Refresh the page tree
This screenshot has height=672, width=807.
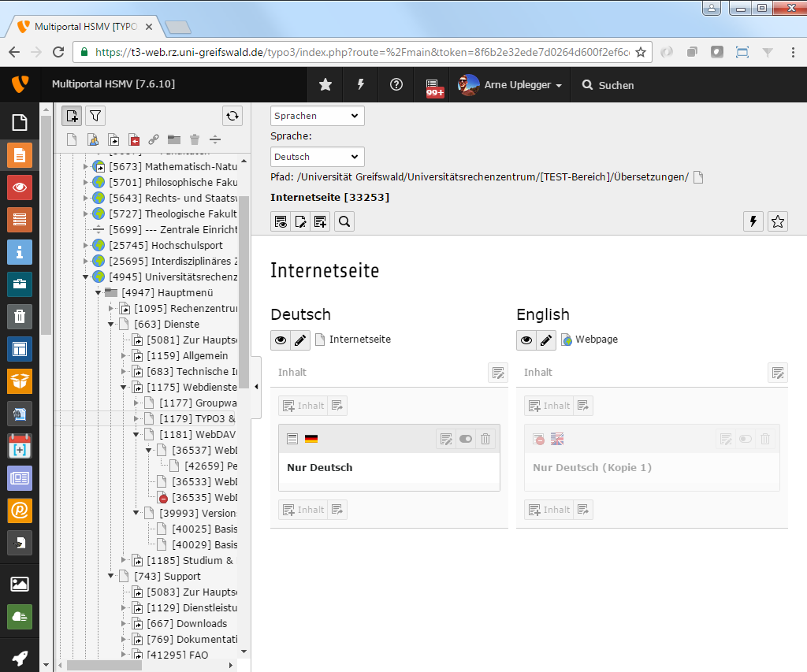(x=232, y=116)
